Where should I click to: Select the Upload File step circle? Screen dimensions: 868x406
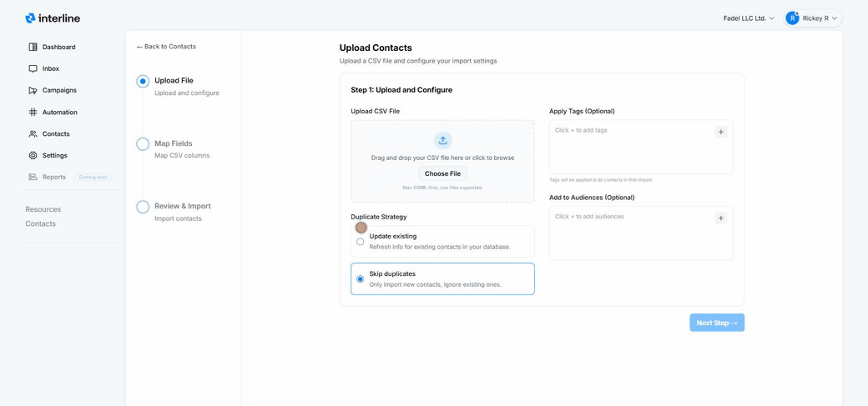(x=143, y=82)
